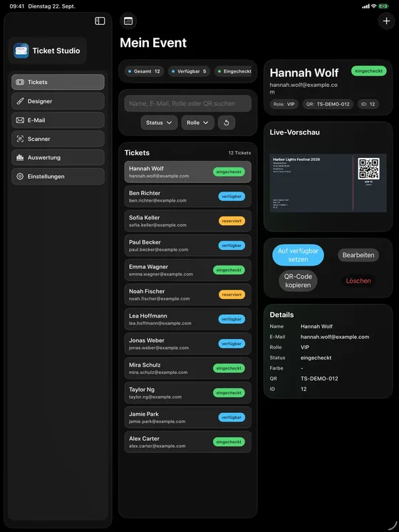Select Jamie Park ticket row
This screenshot has height=532, width=399.
(188, 417)
